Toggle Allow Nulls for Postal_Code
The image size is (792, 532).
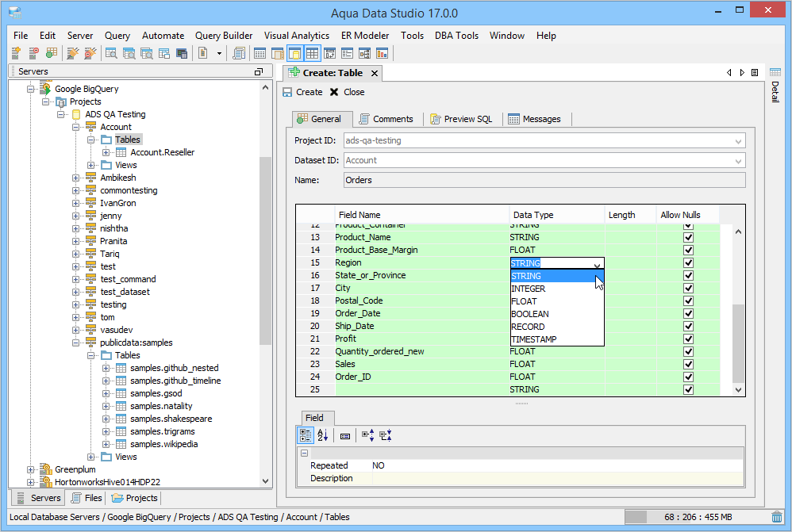[688, 300]
